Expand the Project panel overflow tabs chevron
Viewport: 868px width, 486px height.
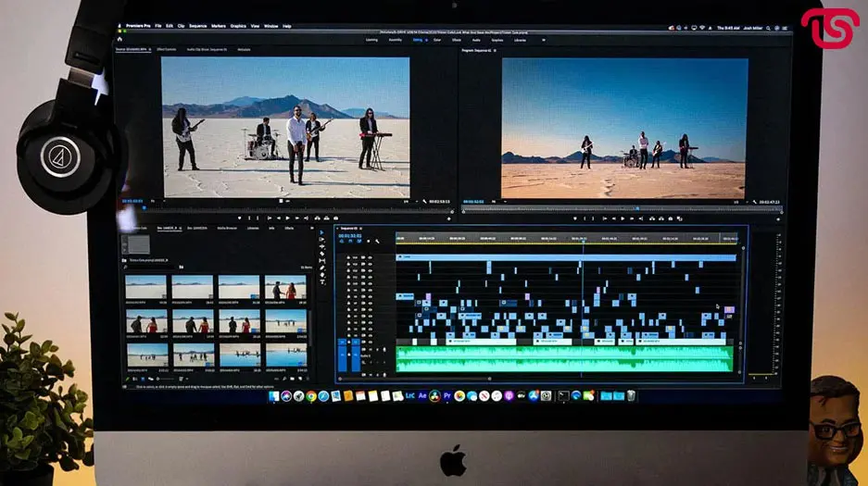pos(310,227)
